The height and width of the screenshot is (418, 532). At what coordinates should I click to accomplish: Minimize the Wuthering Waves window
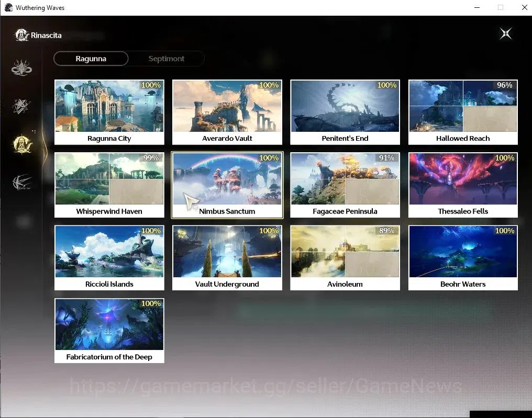477,7
